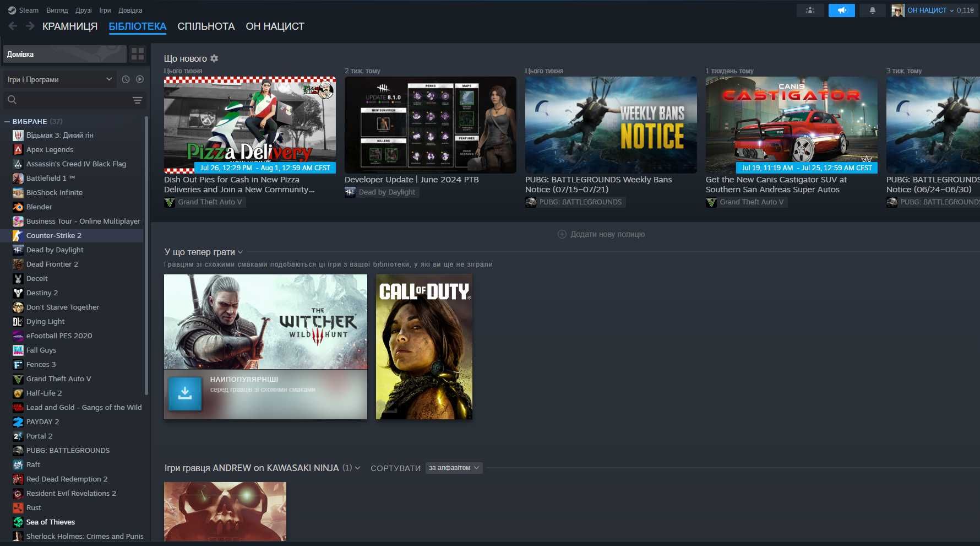Click the game list scrollbar
980x546 pixels.
click(x=146, y=255)
